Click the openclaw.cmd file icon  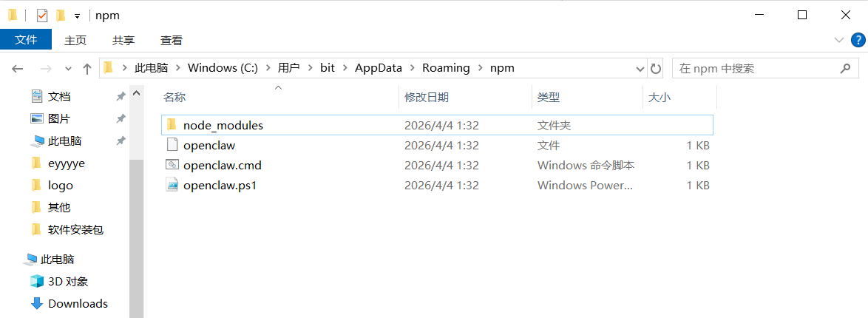pos(172,165)
